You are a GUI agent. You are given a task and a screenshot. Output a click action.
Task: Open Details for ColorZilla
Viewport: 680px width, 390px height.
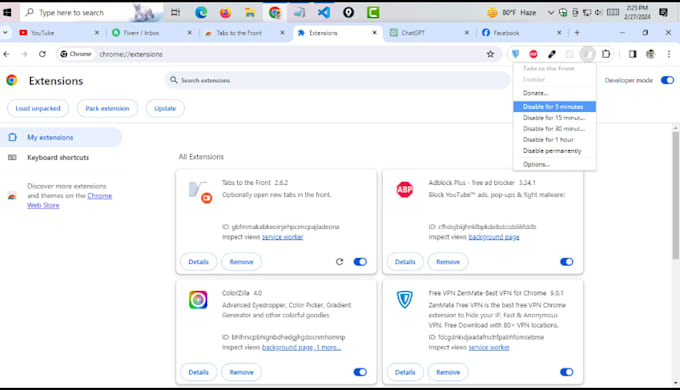tap(199, 372)
